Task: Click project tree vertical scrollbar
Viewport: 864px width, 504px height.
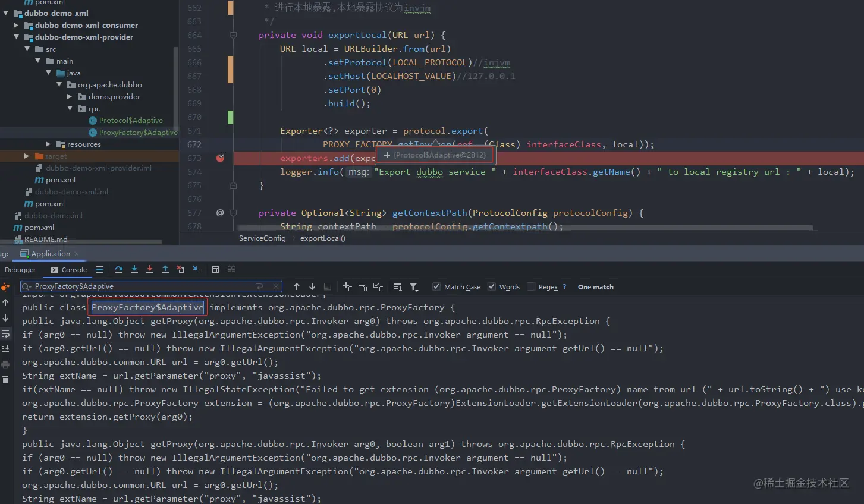Action: click(176, 89)
